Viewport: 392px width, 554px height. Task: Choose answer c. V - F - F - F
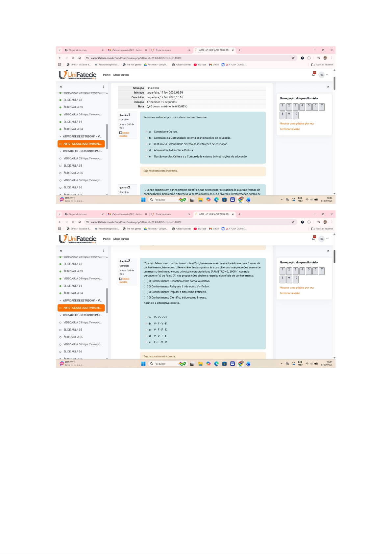146,330
